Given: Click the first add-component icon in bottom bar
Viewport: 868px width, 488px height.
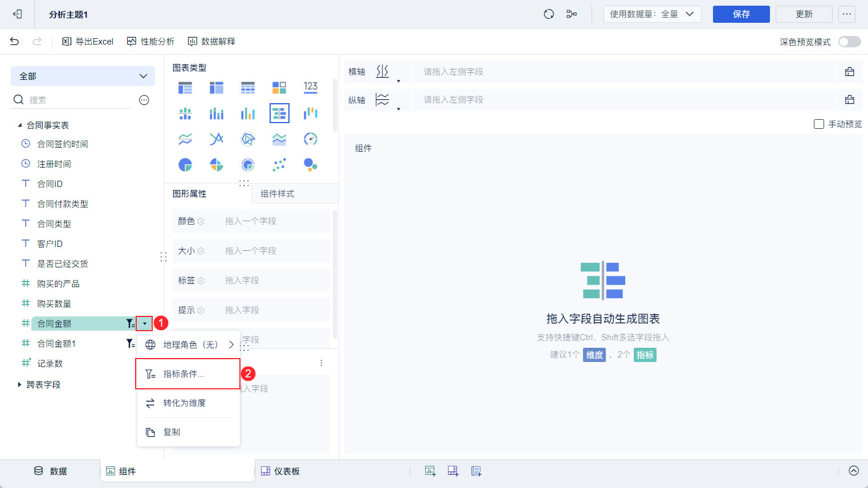Looking at the screenshot, I should click(x=430, y=471).
